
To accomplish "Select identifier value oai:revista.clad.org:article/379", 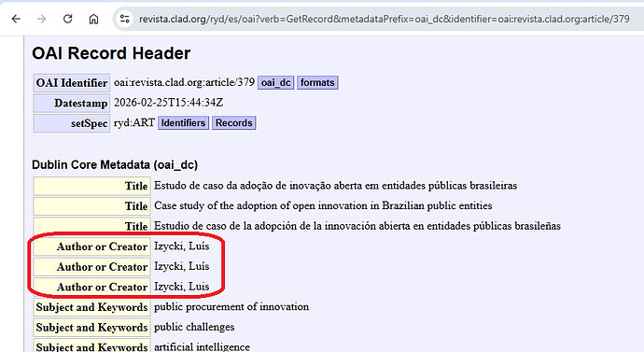I will [185, 82].
